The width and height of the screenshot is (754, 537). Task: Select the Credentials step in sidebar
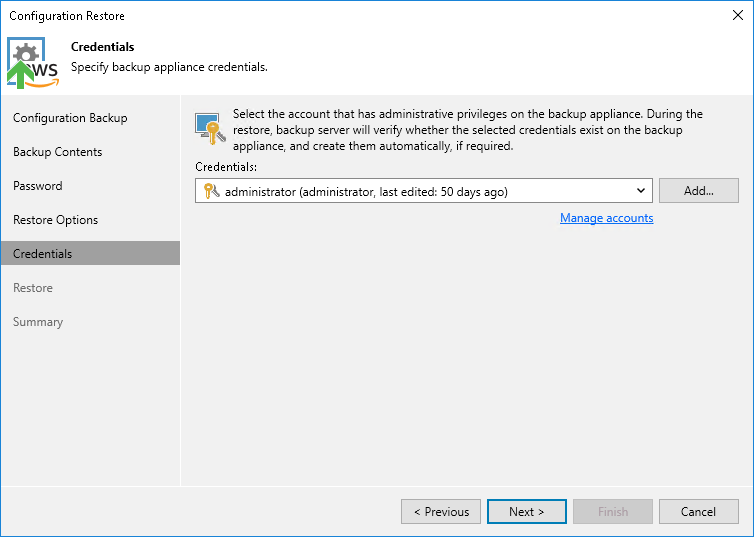pos(43,254)
